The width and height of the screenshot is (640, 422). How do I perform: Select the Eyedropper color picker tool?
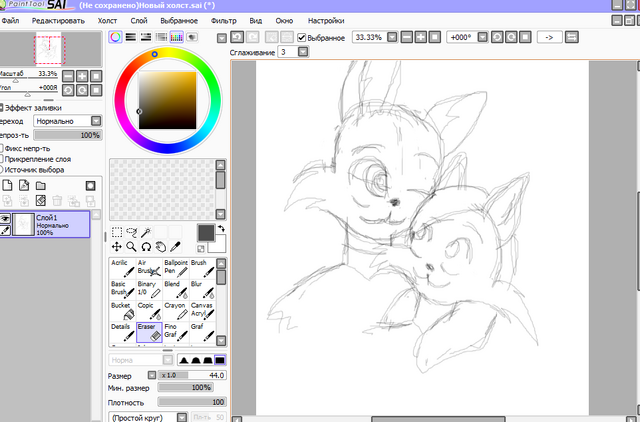click(176, 247)
